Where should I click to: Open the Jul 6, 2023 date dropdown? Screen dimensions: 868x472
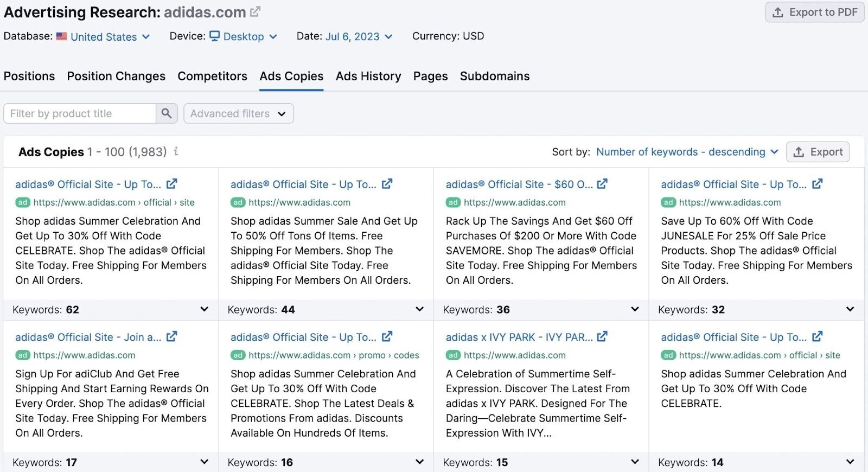click(x=359, y=36)
